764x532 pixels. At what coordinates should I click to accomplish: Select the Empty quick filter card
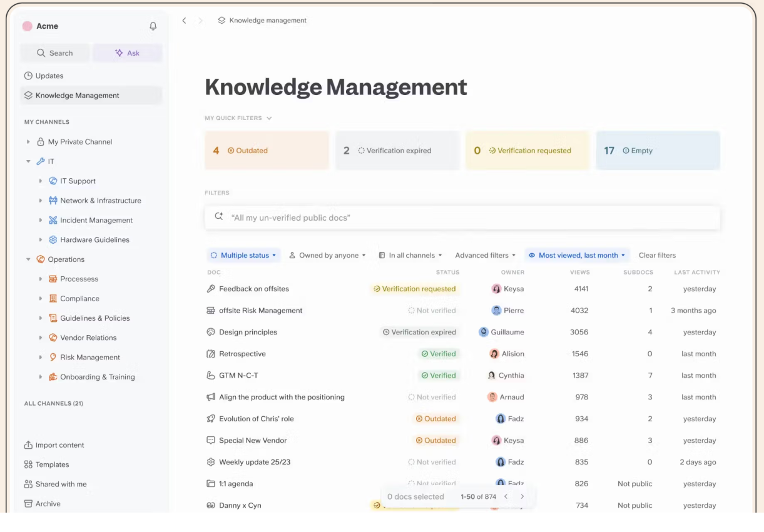658,151
